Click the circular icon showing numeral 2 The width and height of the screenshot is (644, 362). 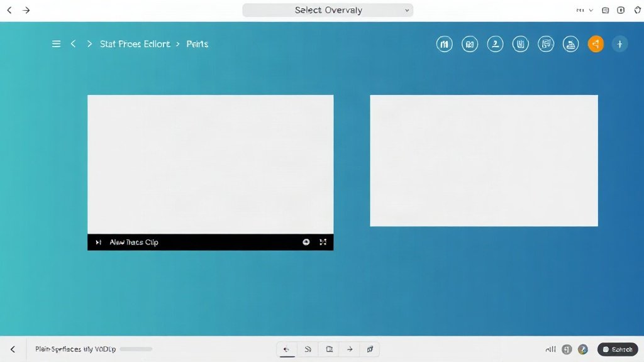(496, 44)
